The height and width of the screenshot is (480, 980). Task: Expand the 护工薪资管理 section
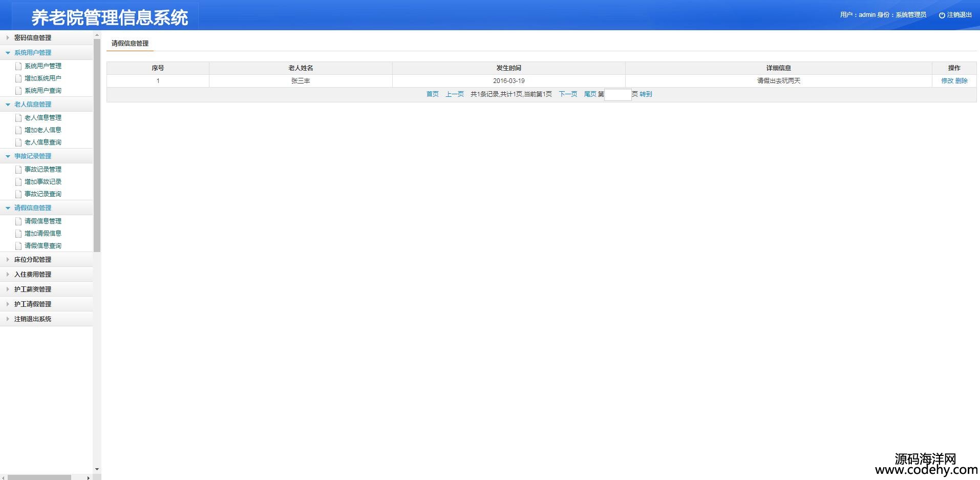[x=46, y=289]
